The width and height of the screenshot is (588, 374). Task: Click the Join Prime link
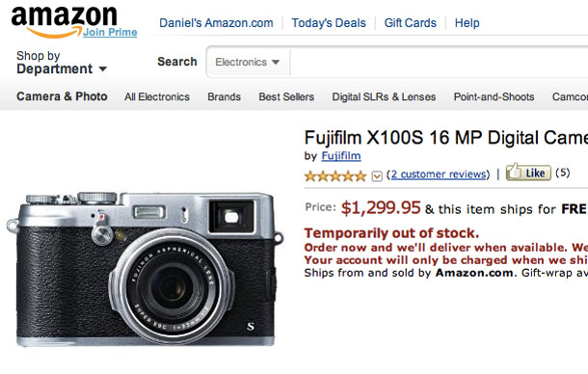coord(110,32)
